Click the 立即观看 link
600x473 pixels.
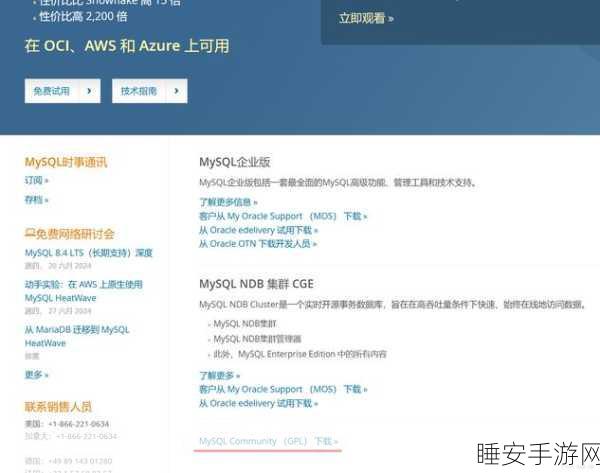[x=366, y=18]
